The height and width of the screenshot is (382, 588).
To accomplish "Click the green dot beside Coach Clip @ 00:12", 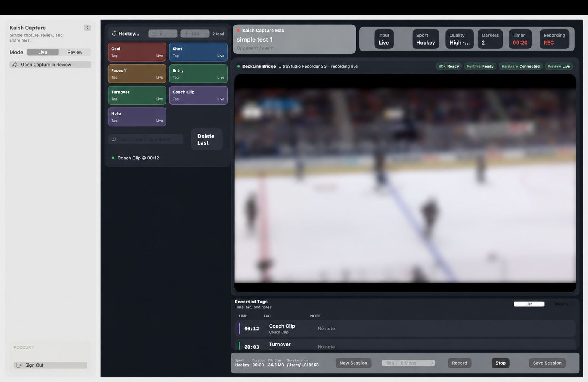I will tap(113, 158).
